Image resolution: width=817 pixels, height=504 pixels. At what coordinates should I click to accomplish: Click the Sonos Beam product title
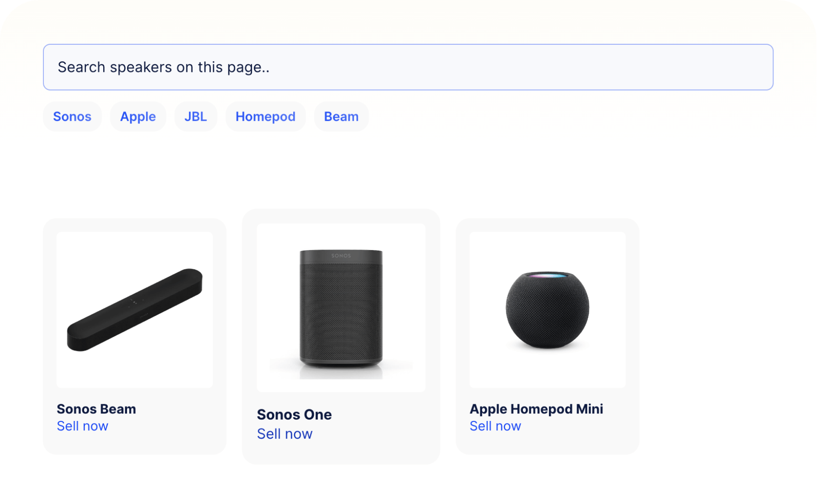[96, 409]
